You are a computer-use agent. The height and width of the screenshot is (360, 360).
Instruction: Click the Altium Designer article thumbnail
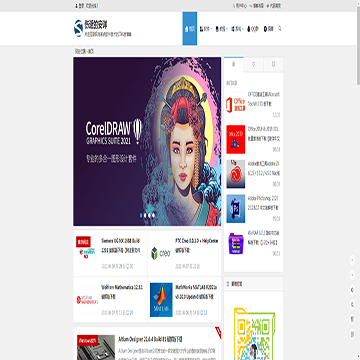(96, 347)
